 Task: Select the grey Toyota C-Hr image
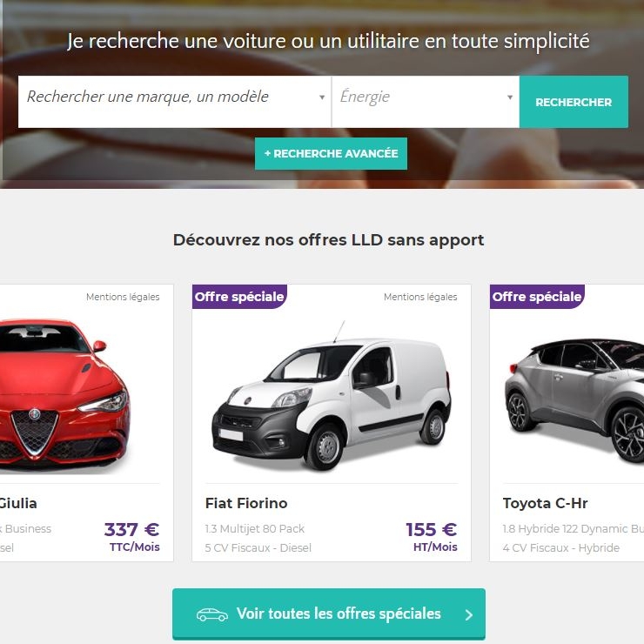[574, 400]
